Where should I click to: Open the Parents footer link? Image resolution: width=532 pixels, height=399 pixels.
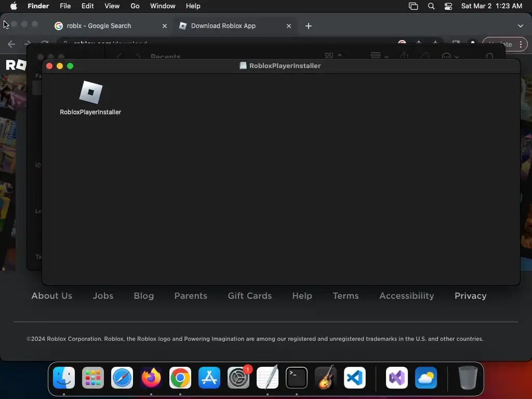[191, 296]
